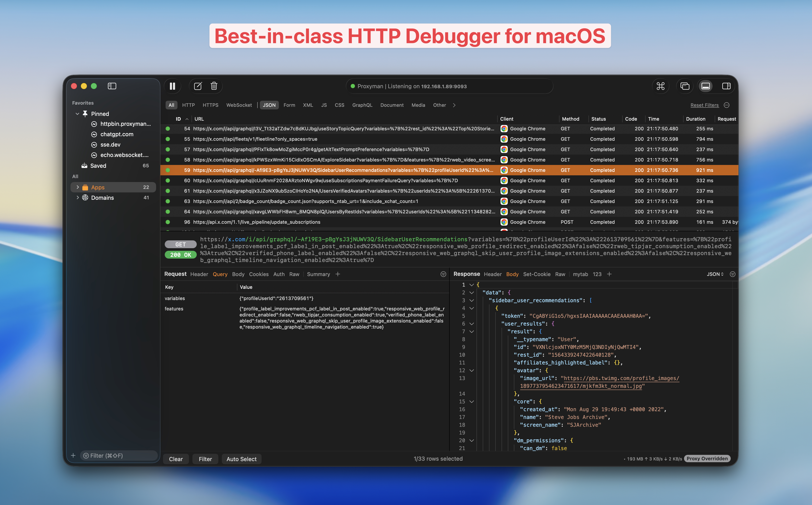Collapse the "avatar" JSON node on line 12
812x505 pixels.
tap(472, 371)
